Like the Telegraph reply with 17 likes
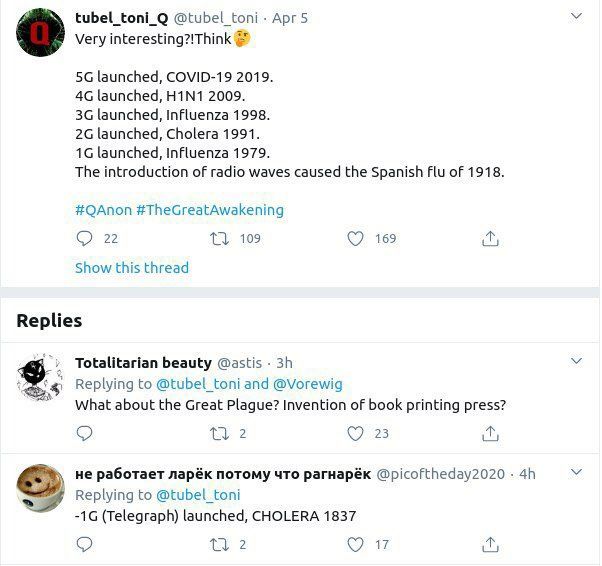This screenshot has width=602, height=566. (355, 544)
